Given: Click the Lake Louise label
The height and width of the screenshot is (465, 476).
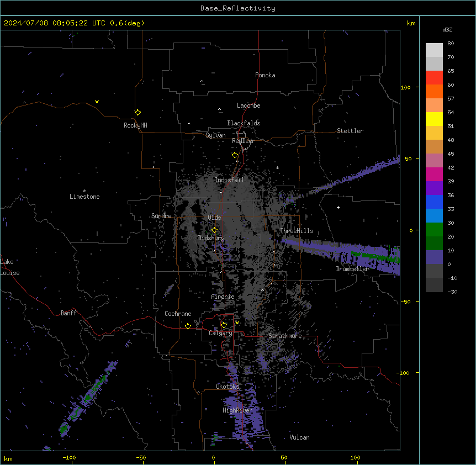Looking at the screenshot, I should click(10, 267).
